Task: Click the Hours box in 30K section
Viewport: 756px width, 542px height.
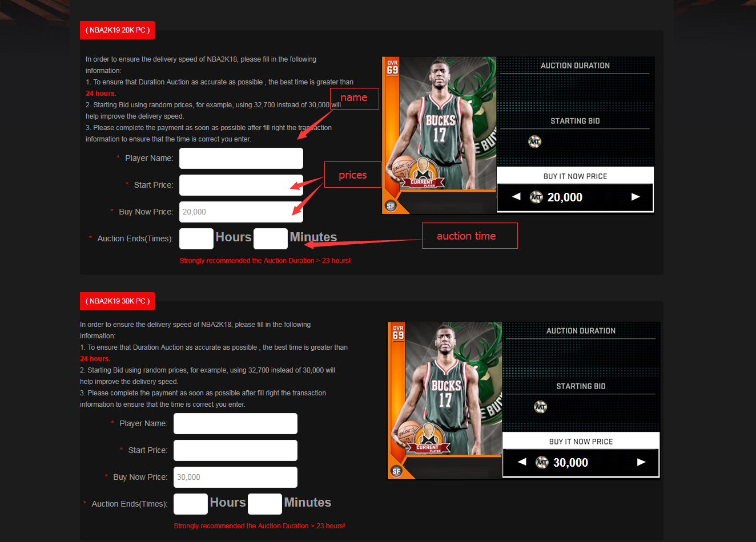Action: [191, 504]
